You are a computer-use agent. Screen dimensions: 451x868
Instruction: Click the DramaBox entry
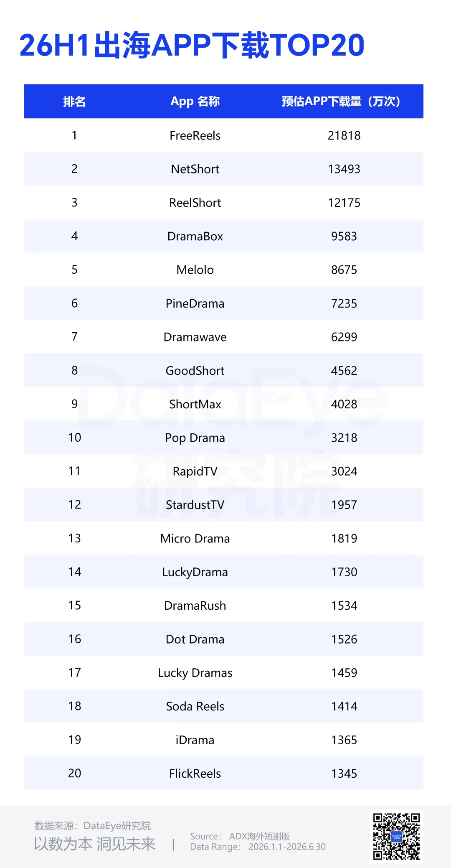point(195,236)
